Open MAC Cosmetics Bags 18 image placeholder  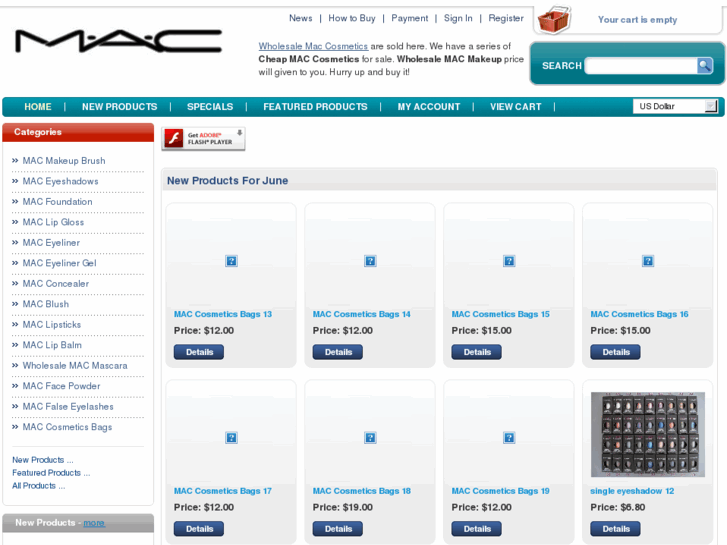coord(370,438)
